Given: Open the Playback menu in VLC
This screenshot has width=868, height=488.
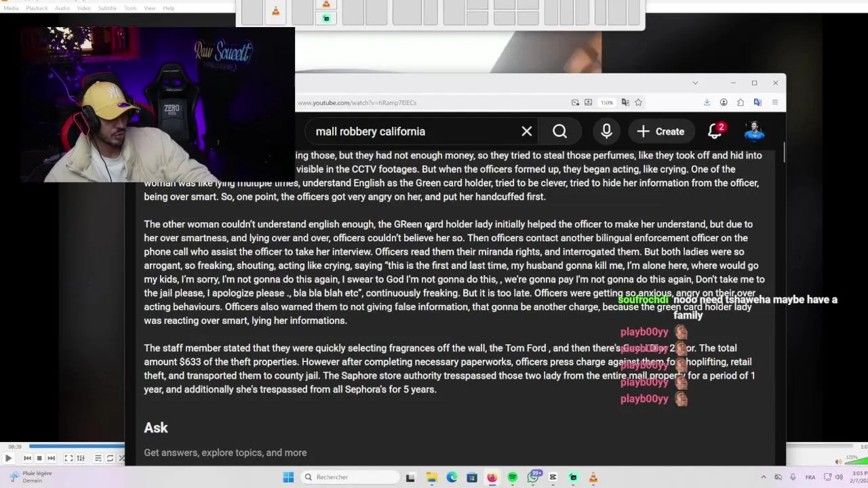Looking at the screenshot, I should [37, 8].
